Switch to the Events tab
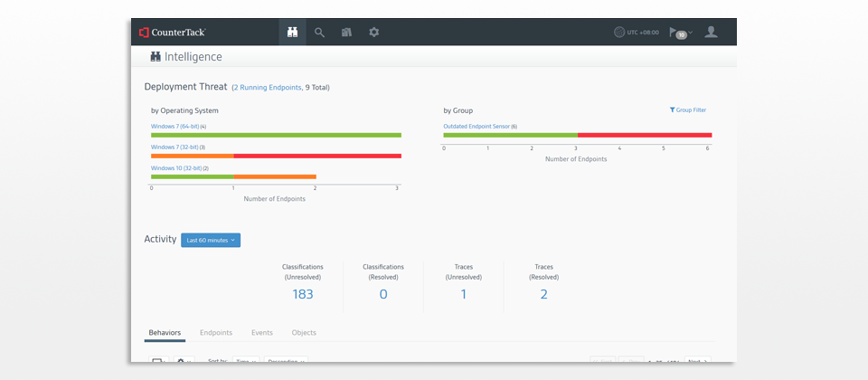The width and height of the screenshot is (868, 380). [x=262, y=333]
